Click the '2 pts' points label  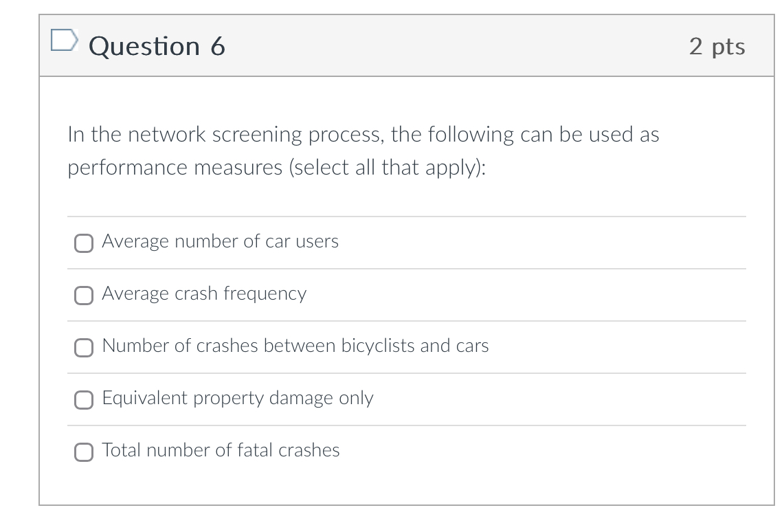coord(717,46)
